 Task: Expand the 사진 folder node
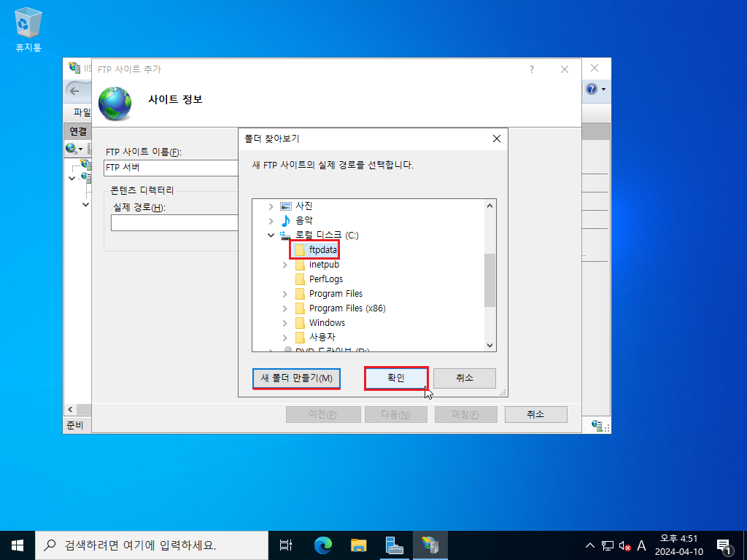(x=271, y=206)
